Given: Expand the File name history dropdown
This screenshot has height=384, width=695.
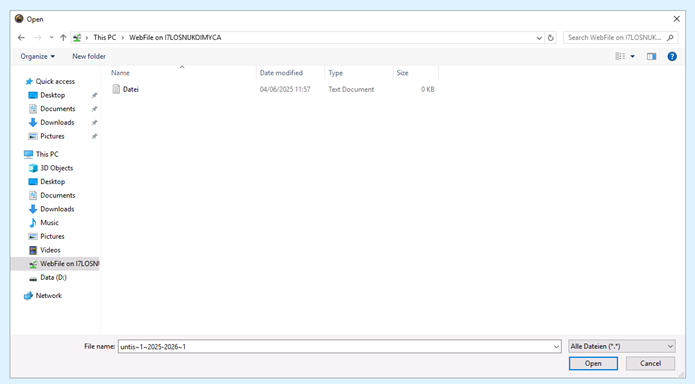Looking at the screenshot, I should pyautogui.click(x=556, y=347).
